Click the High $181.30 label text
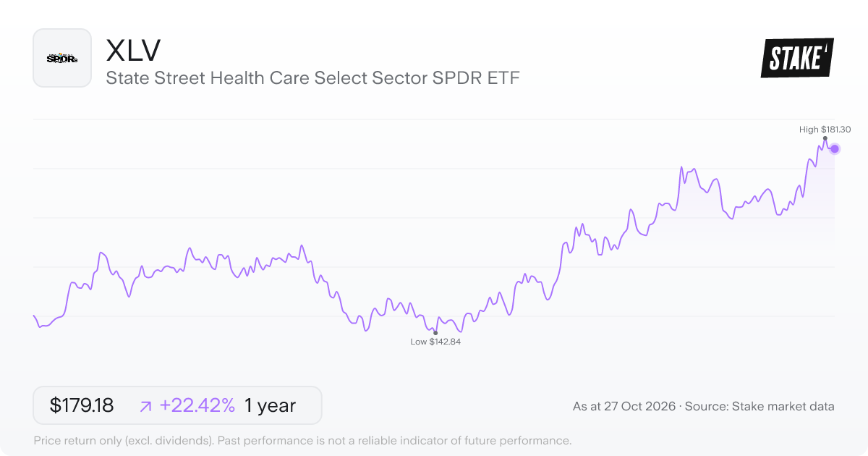This screenshot has height=456, width=868. (x=825, y=130)
